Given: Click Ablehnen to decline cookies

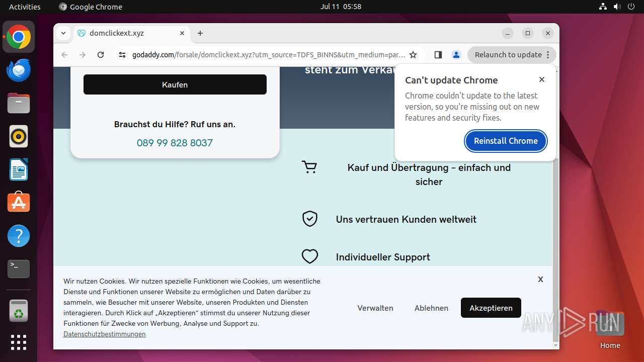Looking at the screenshot, I should [x=431, y=308].
